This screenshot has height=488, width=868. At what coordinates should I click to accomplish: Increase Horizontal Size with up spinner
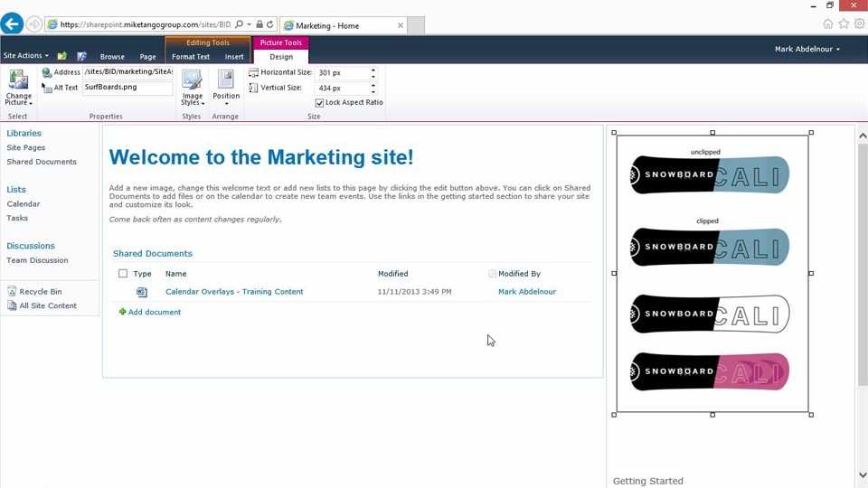[x=373, y=70]
